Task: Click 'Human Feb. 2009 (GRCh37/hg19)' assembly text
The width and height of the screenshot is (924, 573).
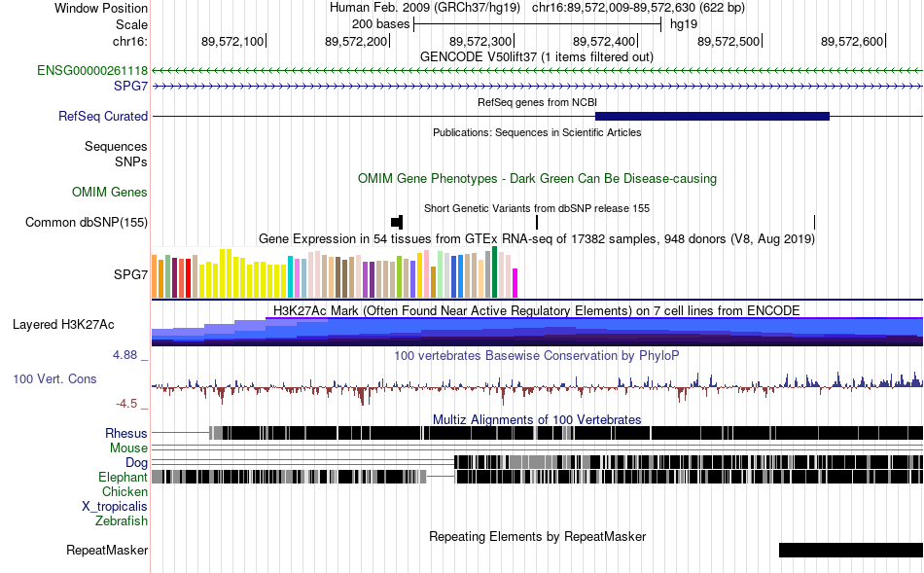Action: [425, 8]
